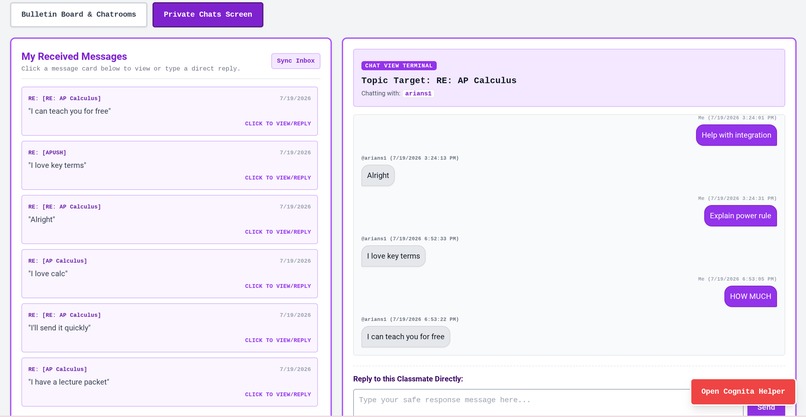This screenshot has width=806, height=417.
Task: Click the Sync Inbox button
Action: (x=296, y=61)
